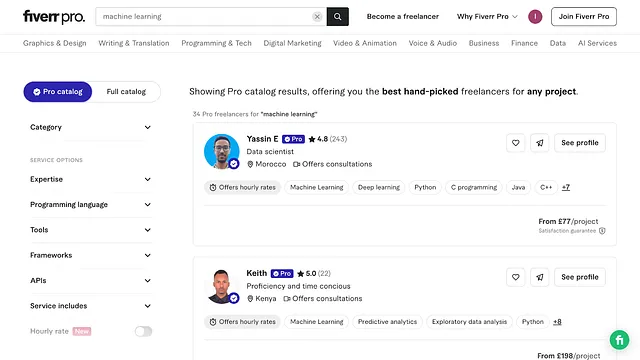Open AI Services category
Screen dimensions: 640x360
[x=597, y=43]
